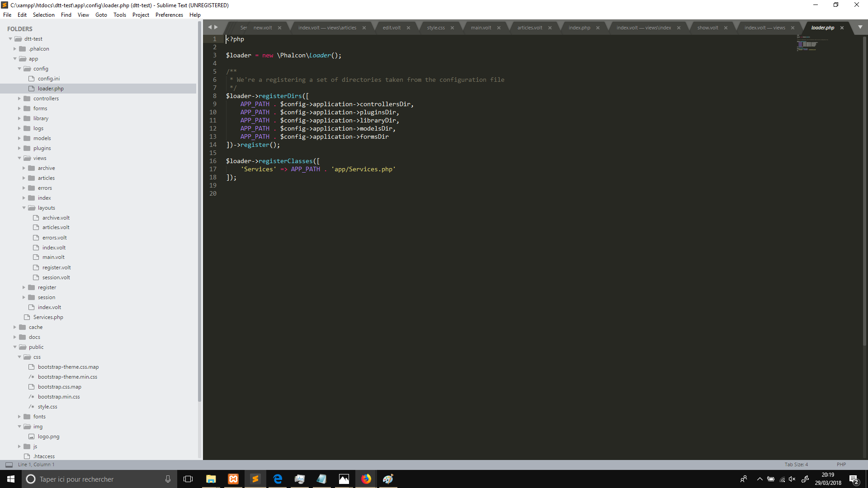
Task: Collapse the views folder
Action: point(19,158)
